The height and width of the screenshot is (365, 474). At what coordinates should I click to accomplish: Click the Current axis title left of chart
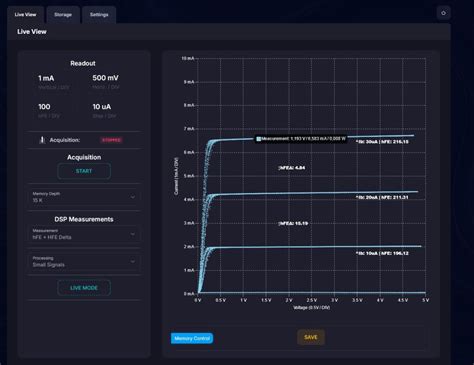(176, 176)
